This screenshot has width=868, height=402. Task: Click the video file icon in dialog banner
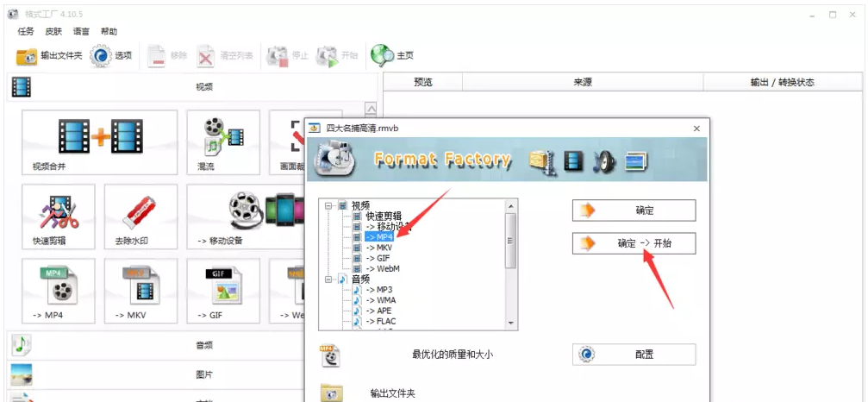pos(542,161)
